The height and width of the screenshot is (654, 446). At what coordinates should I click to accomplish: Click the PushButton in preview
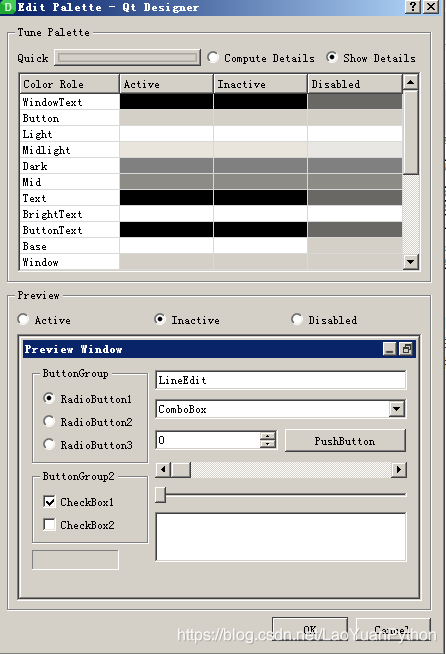pyautogui.click(x=345, y=441)
